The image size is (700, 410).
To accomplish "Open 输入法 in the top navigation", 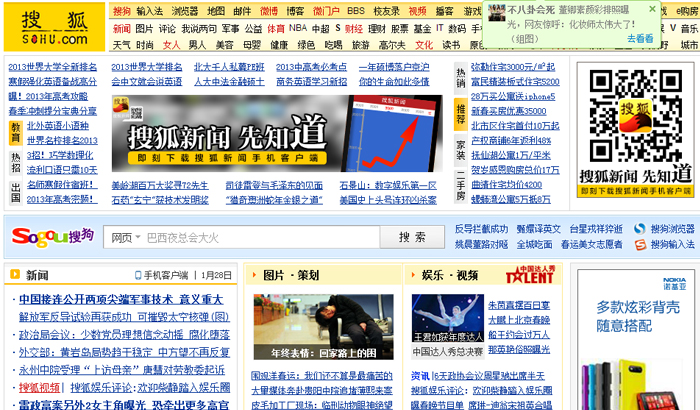I will tap(150, 11).
